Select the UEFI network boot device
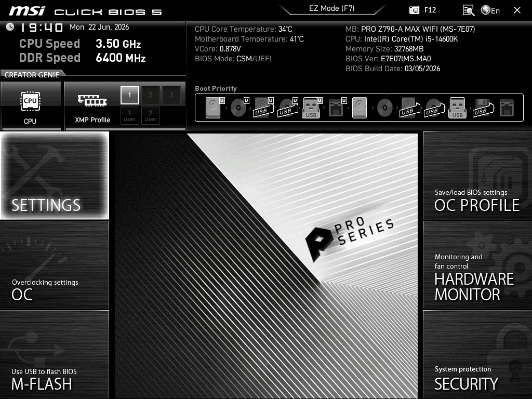The height and width of the screenshot is (399, 532). coord(337,108)
